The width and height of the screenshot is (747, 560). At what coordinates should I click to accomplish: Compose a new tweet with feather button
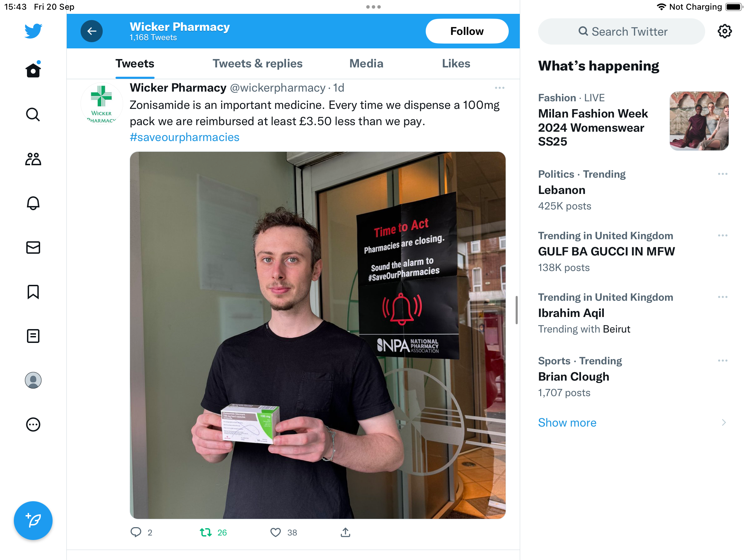33,521
